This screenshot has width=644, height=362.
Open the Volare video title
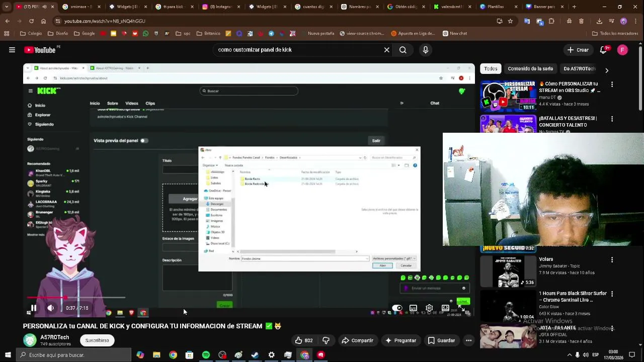pos(546,259)
